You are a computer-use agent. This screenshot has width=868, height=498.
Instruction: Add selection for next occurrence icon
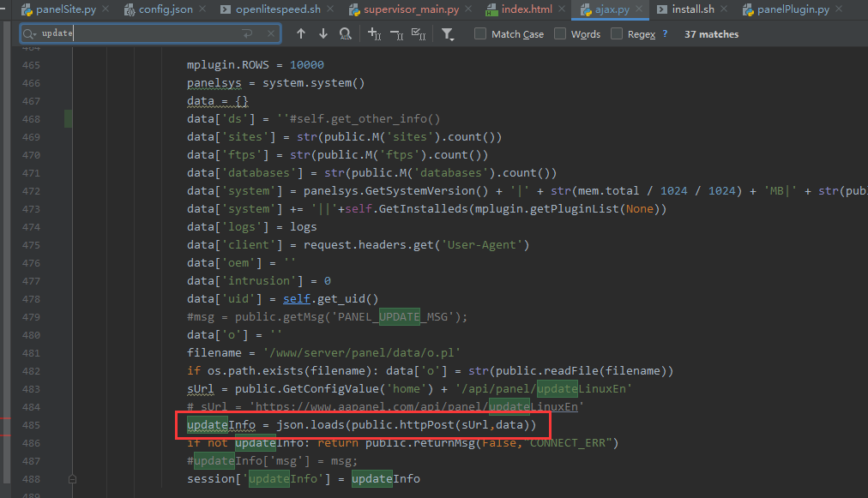[x=374, y=34]
